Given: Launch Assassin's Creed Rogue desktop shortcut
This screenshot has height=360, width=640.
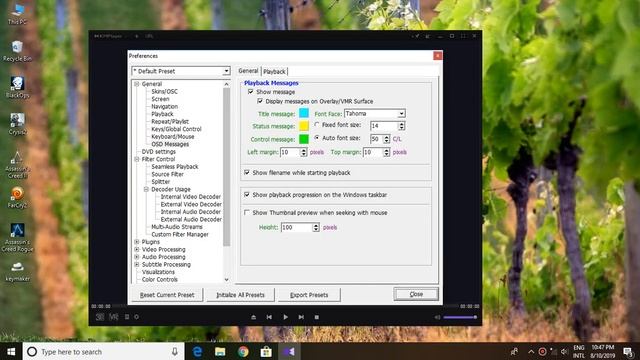Looking at the screenshot, I should click(17, 238).
